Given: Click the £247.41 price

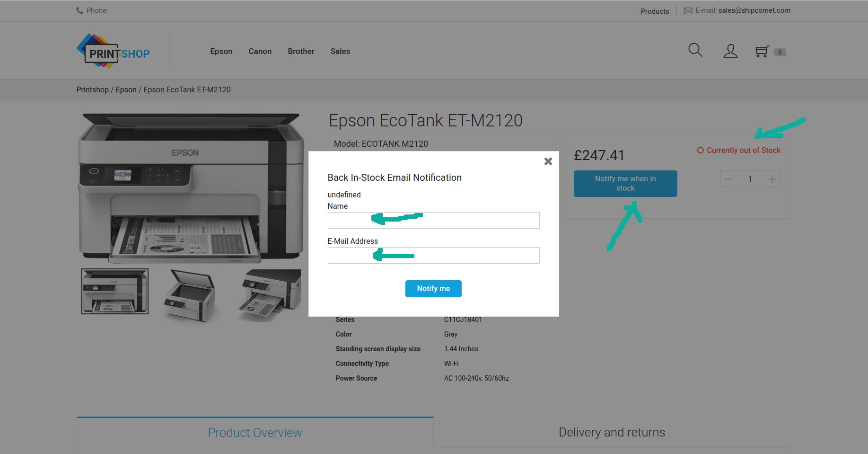Looking at the screenshot, I should pos(599,155).
